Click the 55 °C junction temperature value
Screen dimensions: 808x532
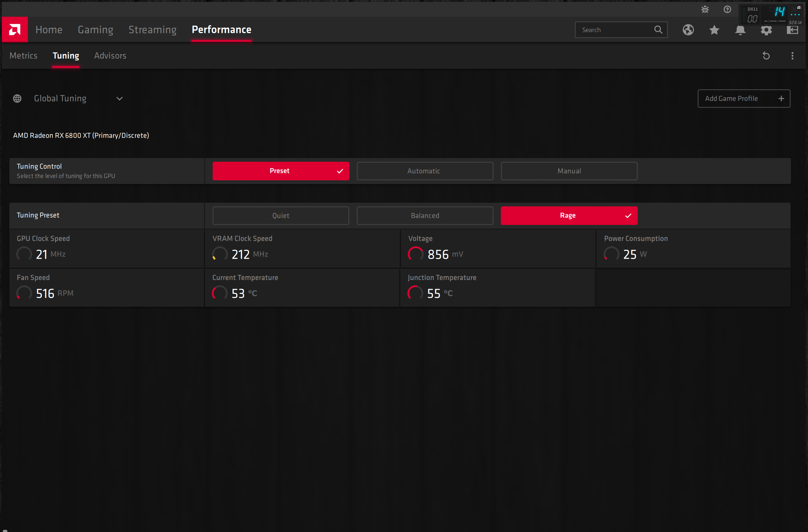(x=440, y=293)
